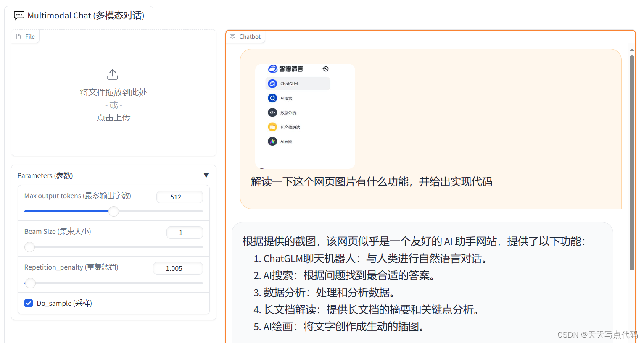Toggle the Do_sample (采样) checkbox
644x343 pixels.
pos(29,303)
